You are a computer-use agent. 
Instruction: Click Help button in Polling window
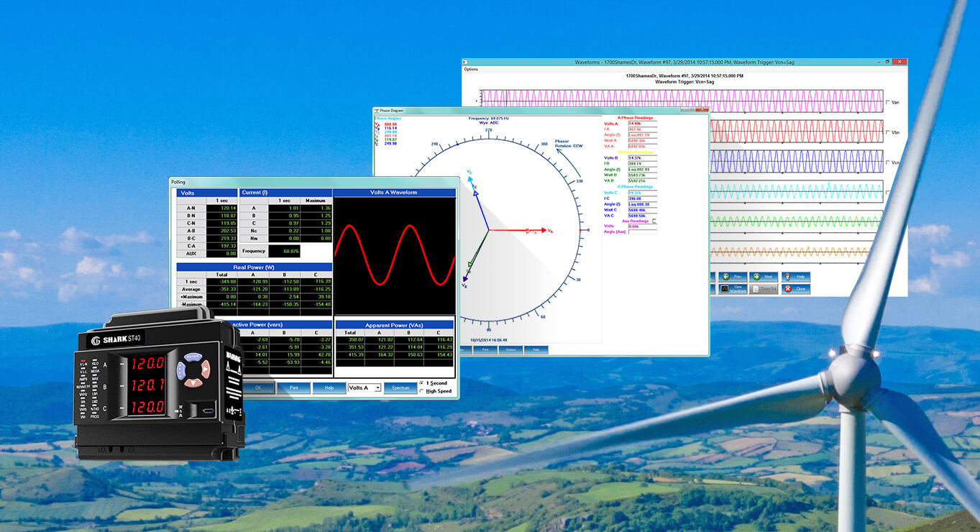point(329,388)
